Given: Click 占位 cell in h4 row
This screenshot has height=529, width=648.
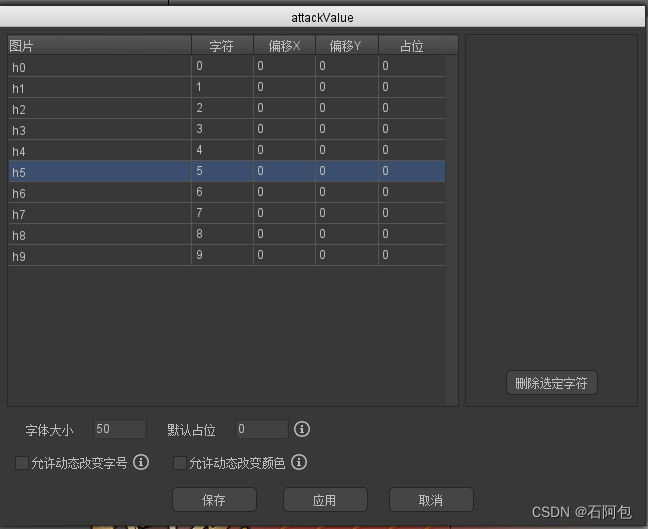Looking at the screenshot, I should click(412, 150).
